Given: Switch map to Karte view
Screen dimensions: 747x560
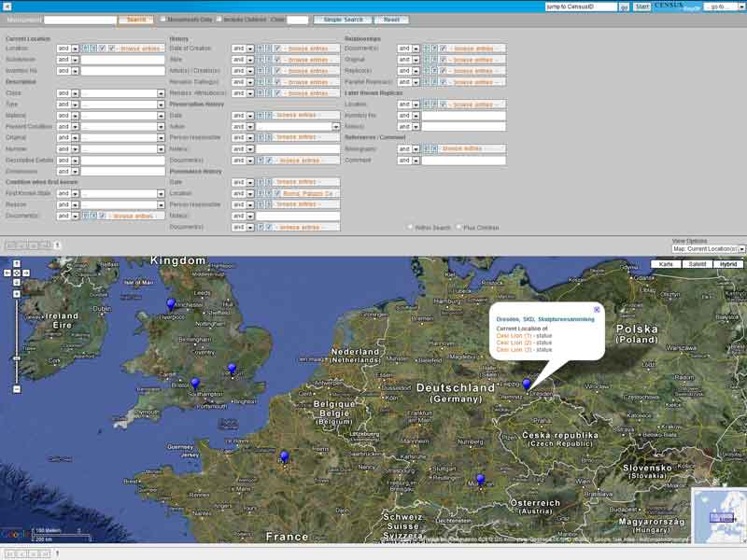Looking at the screenshot, I should pos(666,264).
